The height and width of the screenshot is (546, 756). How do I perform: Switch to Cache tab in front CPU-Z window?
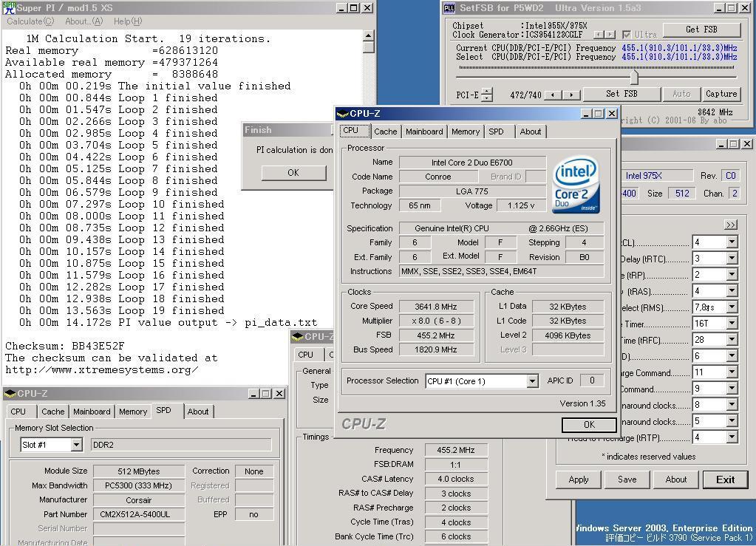pos(385,132)
